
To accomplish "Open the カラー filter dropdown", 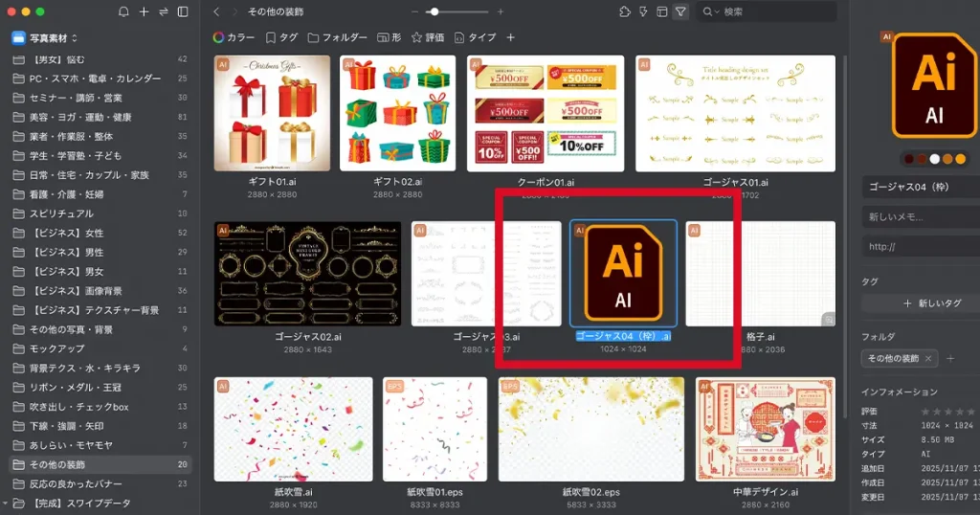I will 234,37.
